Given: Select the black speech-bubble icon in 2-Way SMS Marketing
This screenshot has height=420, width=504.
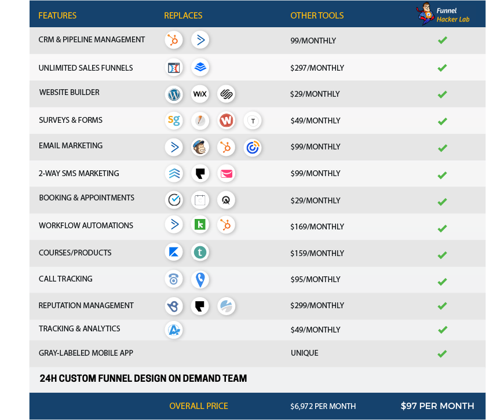Looking at the screenshot, I should [x=200, y=174].
